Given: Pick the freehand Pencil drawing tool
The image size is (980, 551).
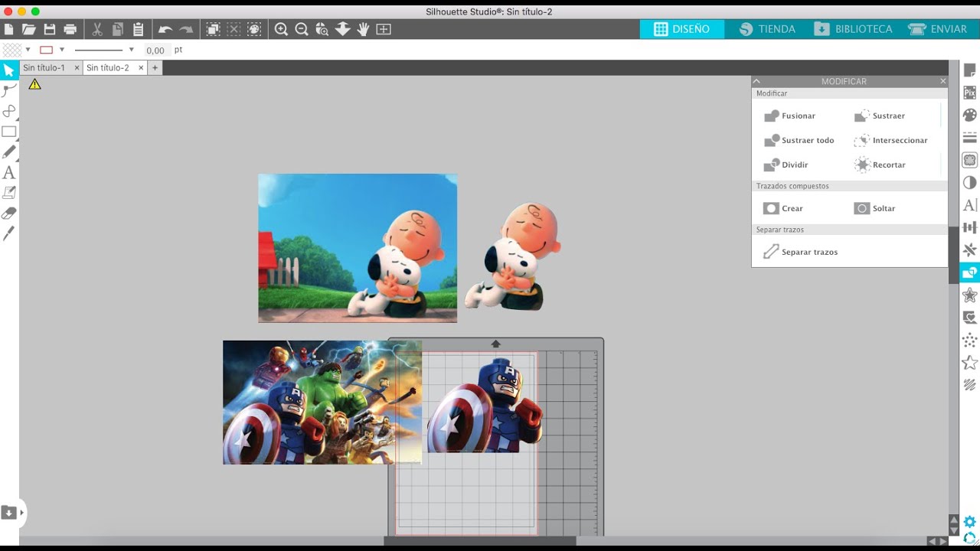Looking at the screenshot, I should point(9,152).
